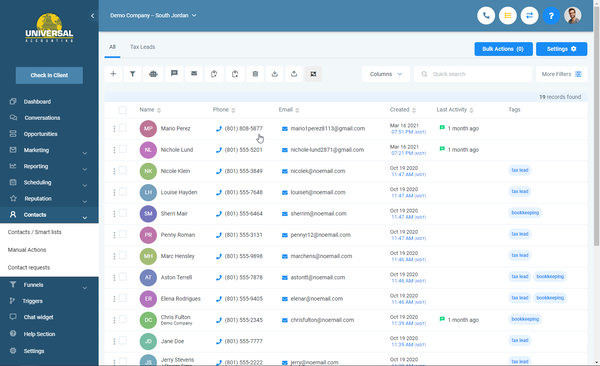The height and width of the screenshot is (366, 600).
Task: Sort by the Last Activity column arrows
Action: 471,110
